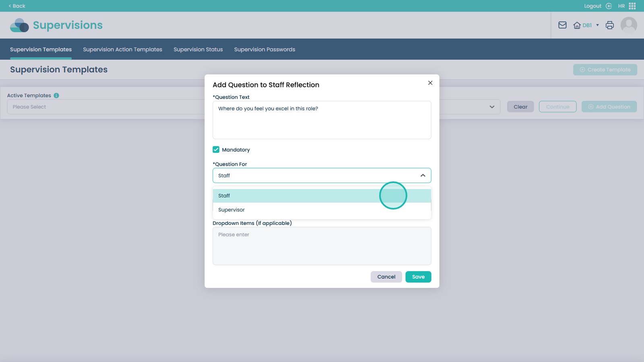Click the HR apps grid icon

click(x=632, y=6)
